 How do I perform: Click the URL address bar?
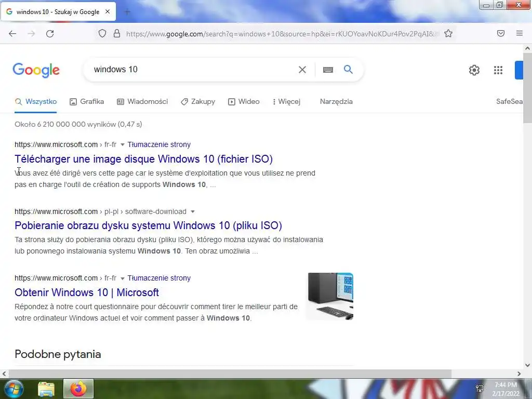click(x=282, y=34)
